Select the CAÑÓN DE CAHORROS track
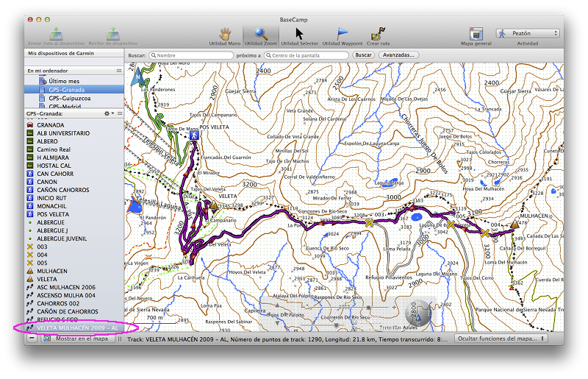The image size is (588, 379). coord(74,312)
